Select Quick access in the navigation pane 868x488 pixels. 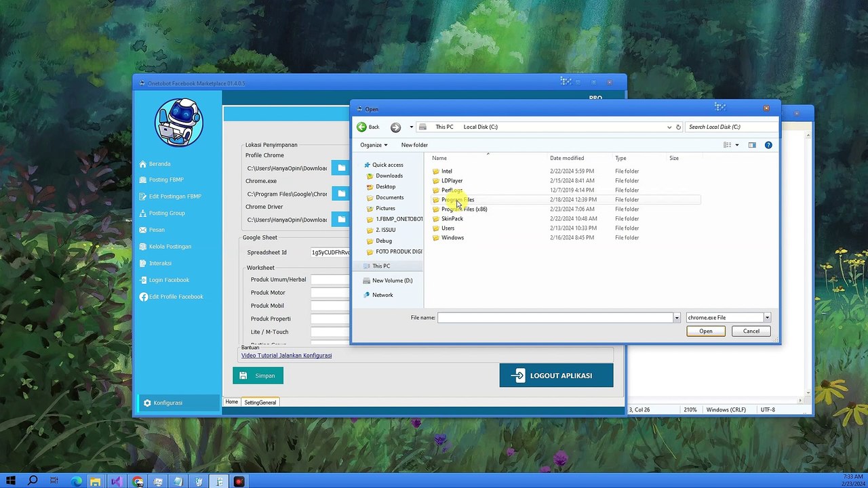point(383,165)
